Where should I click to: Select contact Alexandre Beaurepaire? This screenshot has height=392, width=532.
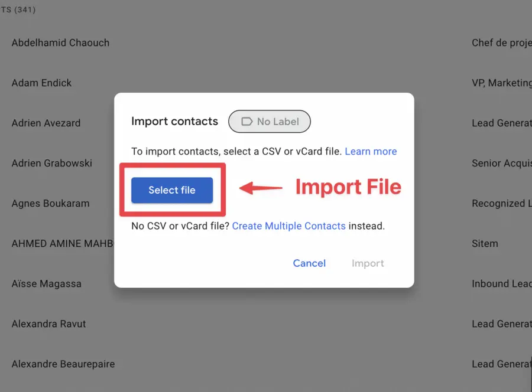[63, 364]
